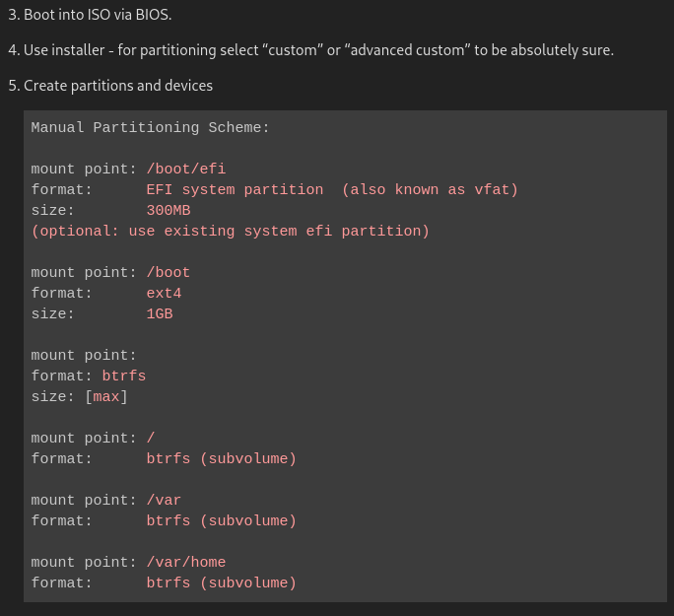Click the optional existing efi partition note
This screenshot has height=616, width=674.
(231, 231)
